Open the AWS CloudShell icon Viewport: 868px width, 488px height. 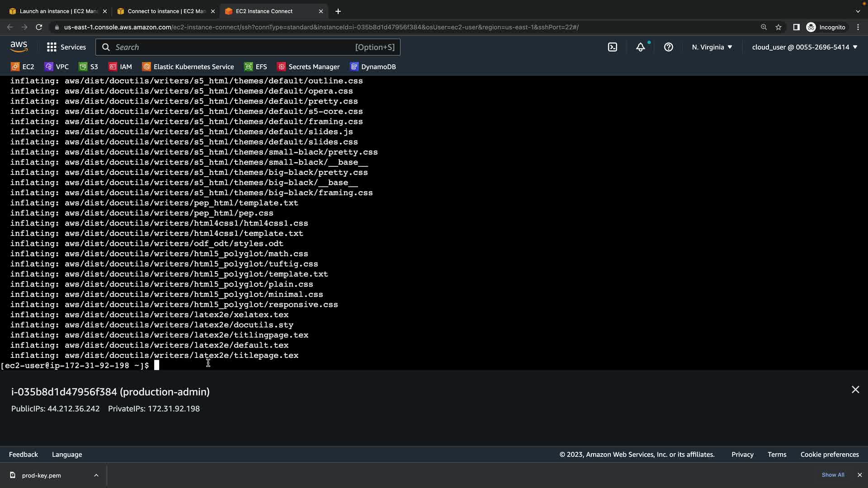tap(613, 47)
